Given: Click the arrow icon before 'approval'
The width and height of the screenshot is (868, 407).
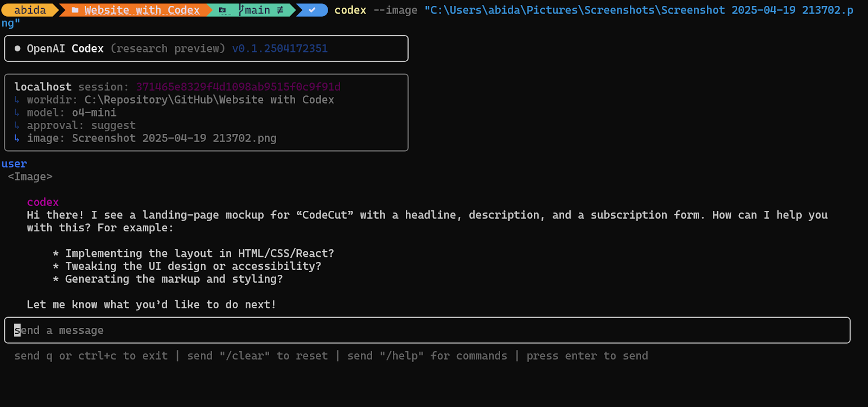Looking at the screenshot, I should (x=17, y=126).
